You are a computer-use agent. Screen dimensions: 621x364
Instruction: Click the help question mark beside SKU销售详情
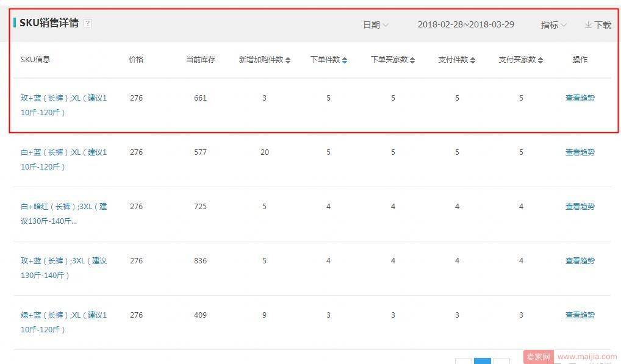88,23
